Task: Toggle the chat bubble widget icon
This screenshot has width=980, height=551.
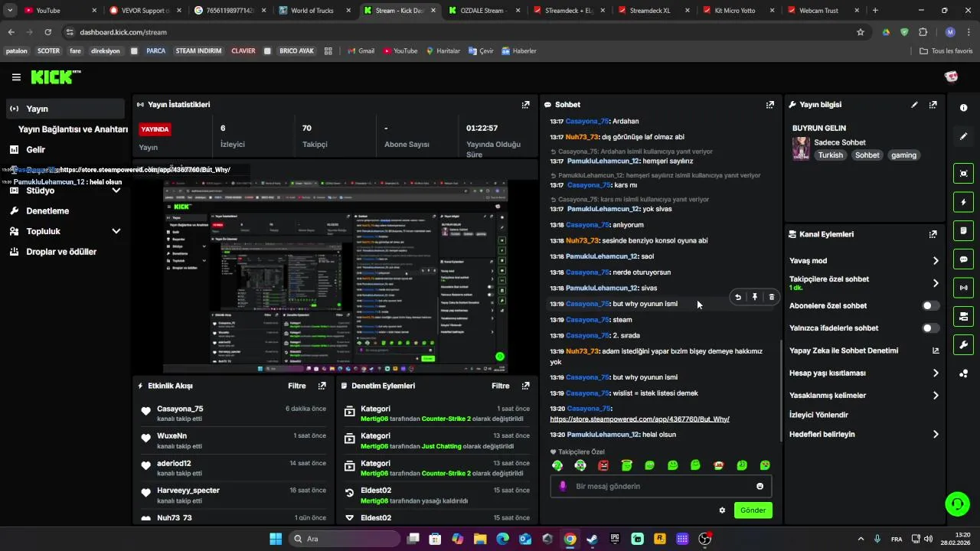Action: pos(963,259)
